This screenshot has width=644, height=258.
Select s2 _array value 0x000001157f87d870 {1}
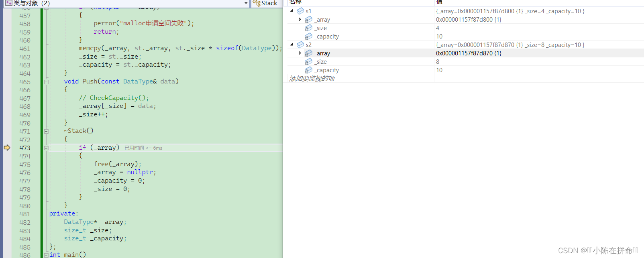pos(469,53)
